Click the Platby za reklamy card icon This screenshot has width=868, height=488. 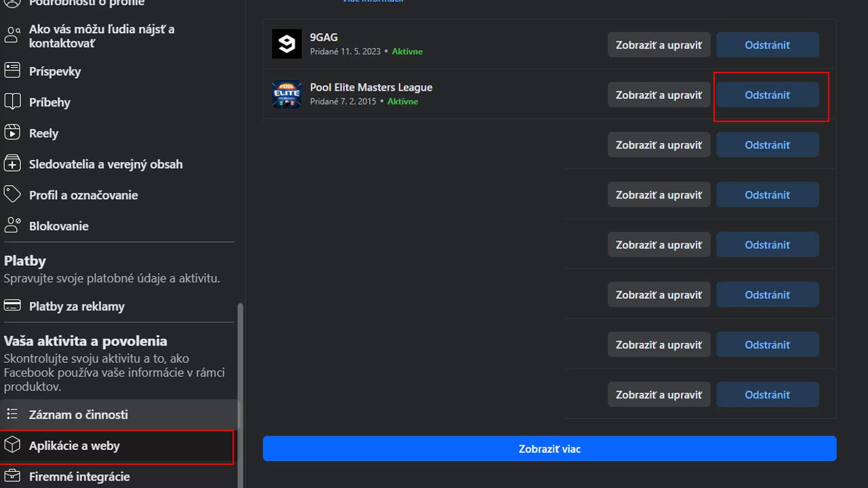(x=12, y=306)
